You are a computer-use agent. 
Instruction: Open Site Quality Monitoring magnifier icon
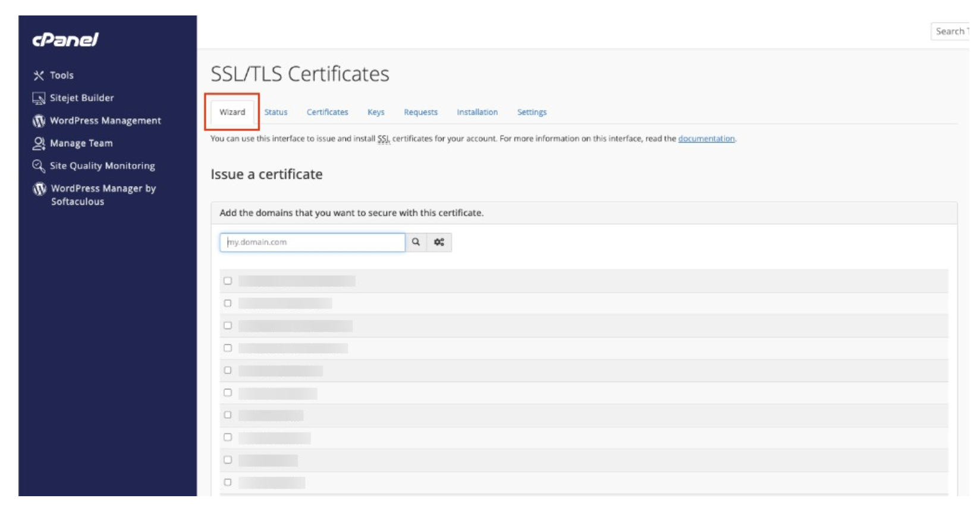tap(39, 166)
